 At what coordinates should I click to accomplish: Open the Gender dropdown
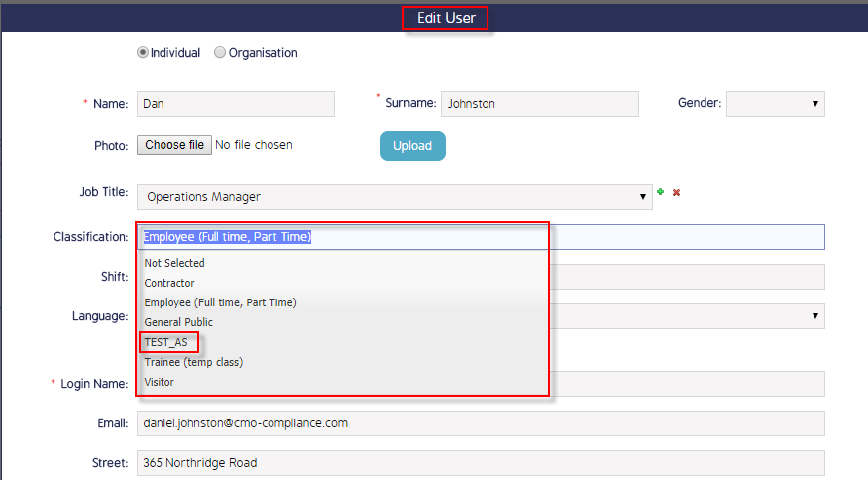(x=776, y=104)
